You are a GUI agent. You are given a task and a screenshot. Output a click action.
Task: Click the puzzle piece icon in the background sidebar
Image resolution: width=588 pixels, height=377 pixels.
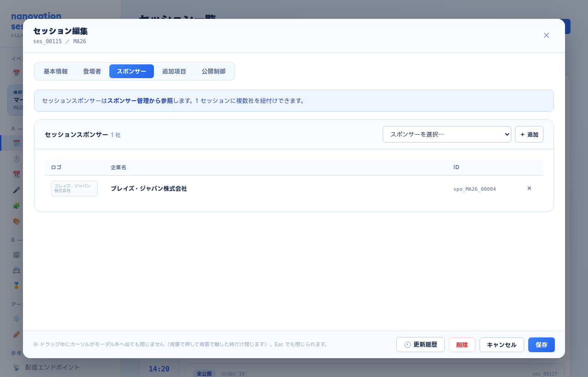tap(17, 206)
